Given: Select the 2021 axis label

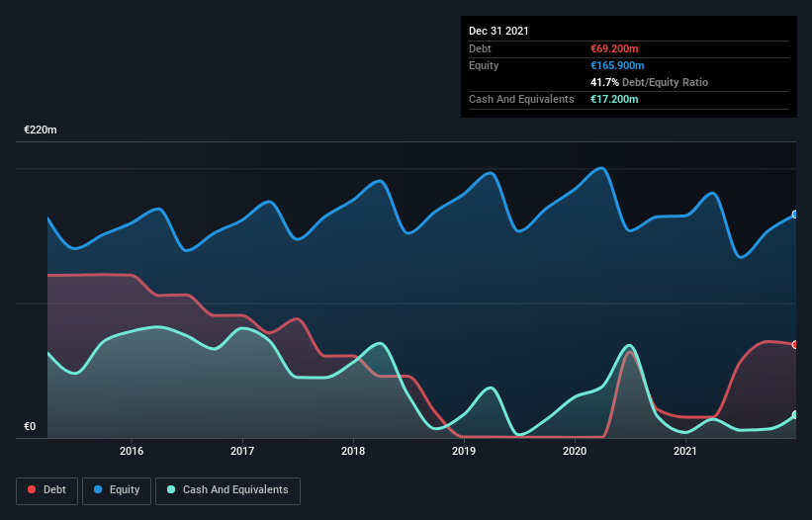Looking at the screenshot, I should pyautogui.click(x=685, y=451).
